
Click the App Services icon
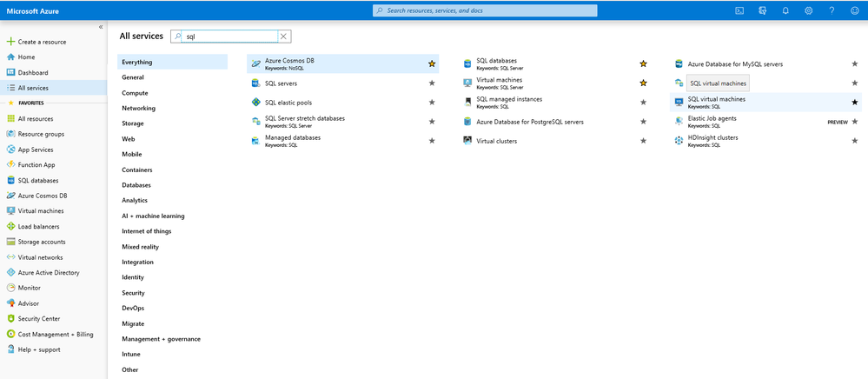tap(10, 150)
